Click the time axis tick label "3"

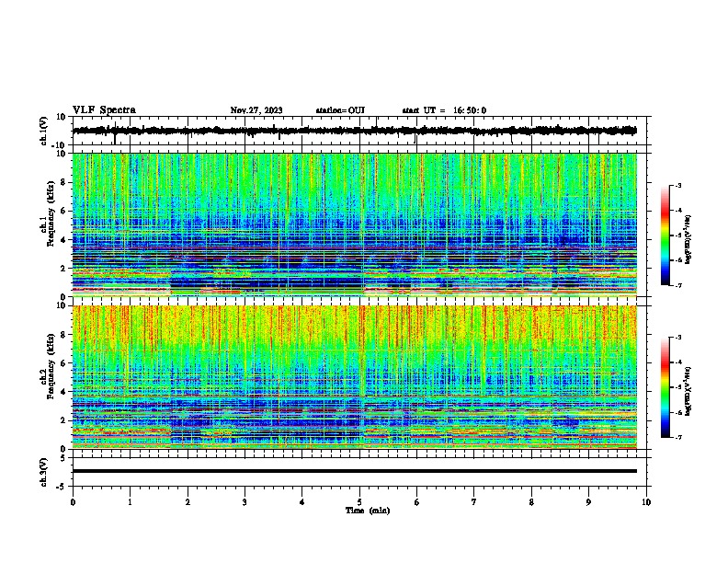coord(245,502)
